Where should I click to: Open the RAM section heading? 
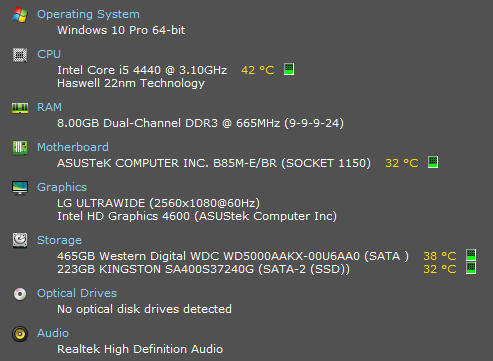49,107
